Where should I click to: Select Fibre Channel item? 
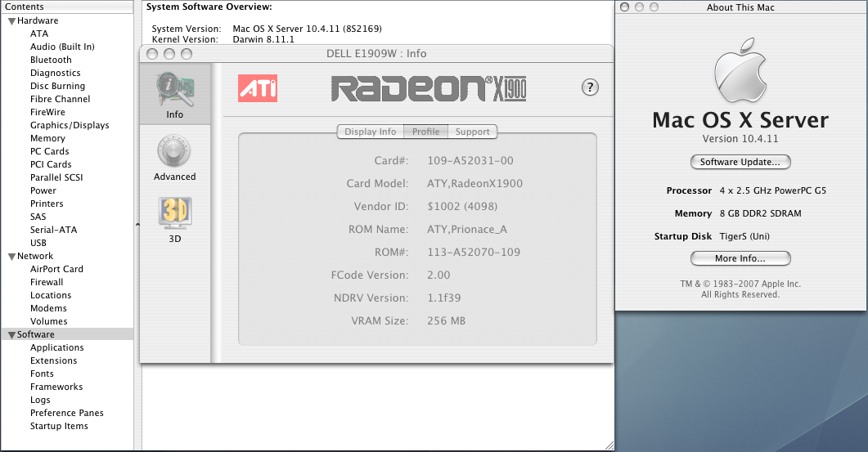tap(61, 99)
